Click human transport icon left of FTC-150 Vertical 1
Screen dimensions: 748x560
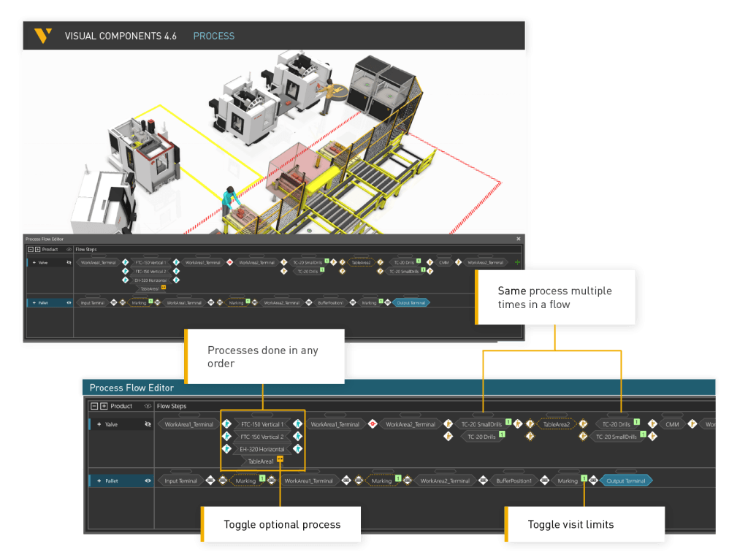(x=227, y=424)
